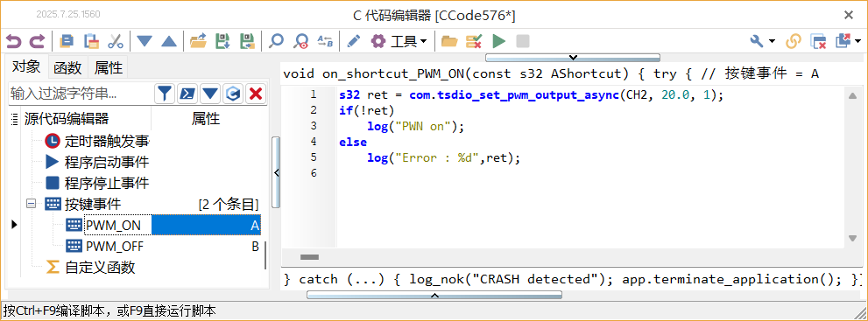Select the 自定义函数 tree item
The width and height of the screenshot is (868, 321).
tap(100, 268)
